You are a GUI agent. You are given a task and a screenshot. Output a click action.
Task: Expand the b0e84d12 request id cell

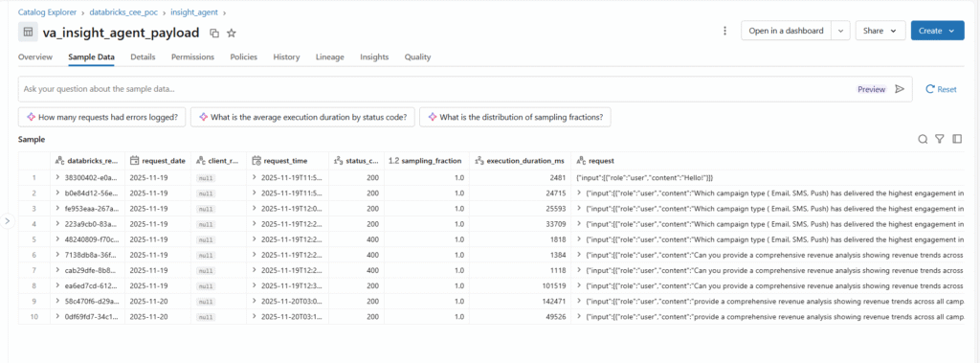(x=56, y=193)
